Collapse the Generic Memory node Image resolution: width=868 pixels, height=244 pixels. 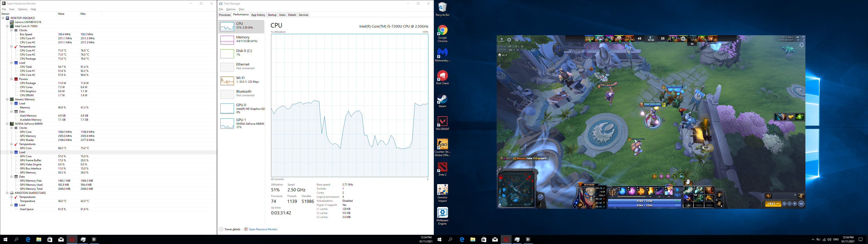tap(7, 99)
